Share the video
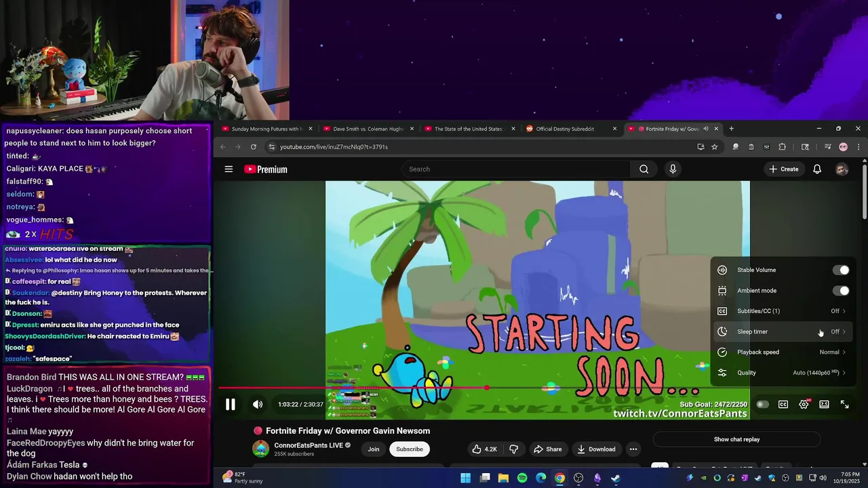This screenshot has width=868, height=488. coord(547,449)
